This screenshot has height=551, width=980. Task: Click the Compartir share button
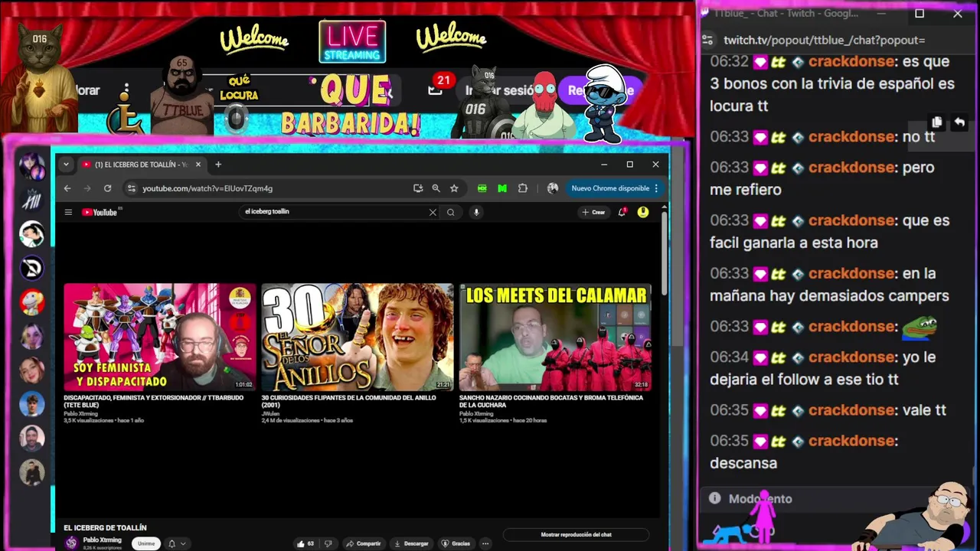363,543
